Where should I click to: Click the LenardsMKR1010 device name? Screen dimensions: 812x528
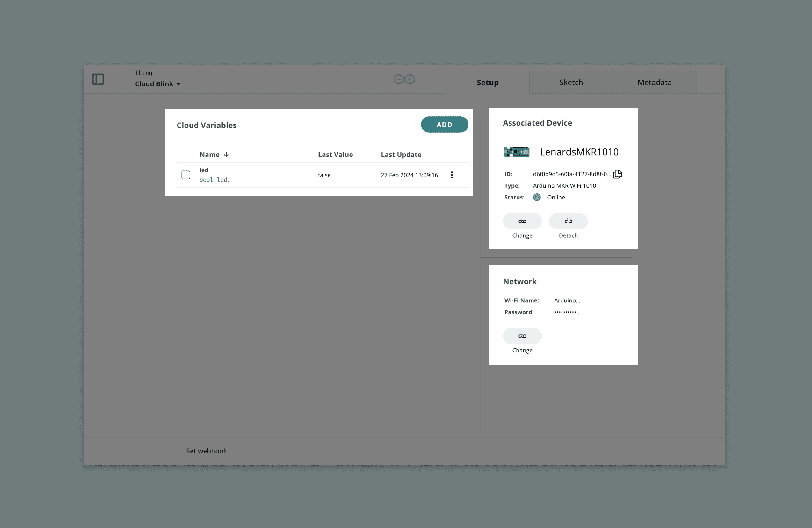click(579, 152)
